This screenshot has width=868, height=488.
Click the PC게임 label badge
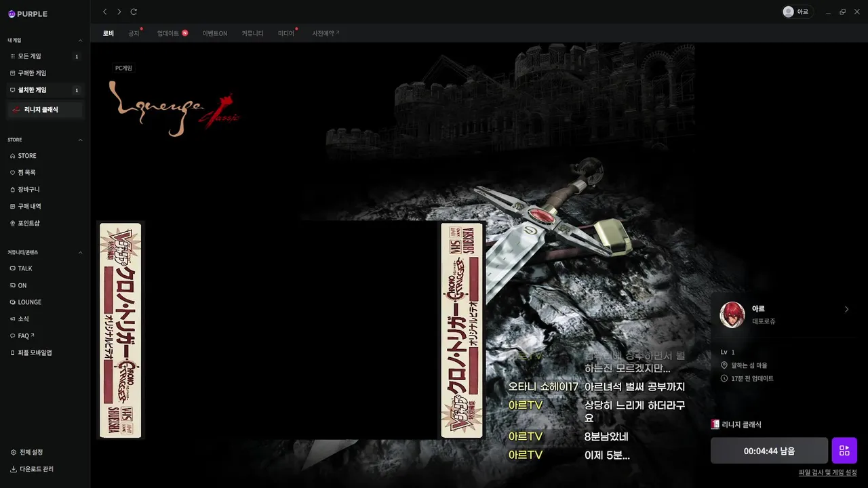123,68
